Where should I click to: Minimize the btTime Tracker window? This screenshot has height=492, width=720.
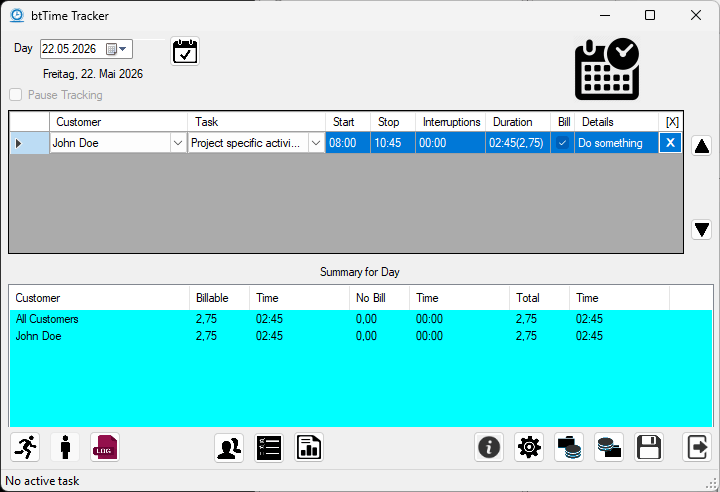point(605,15)
